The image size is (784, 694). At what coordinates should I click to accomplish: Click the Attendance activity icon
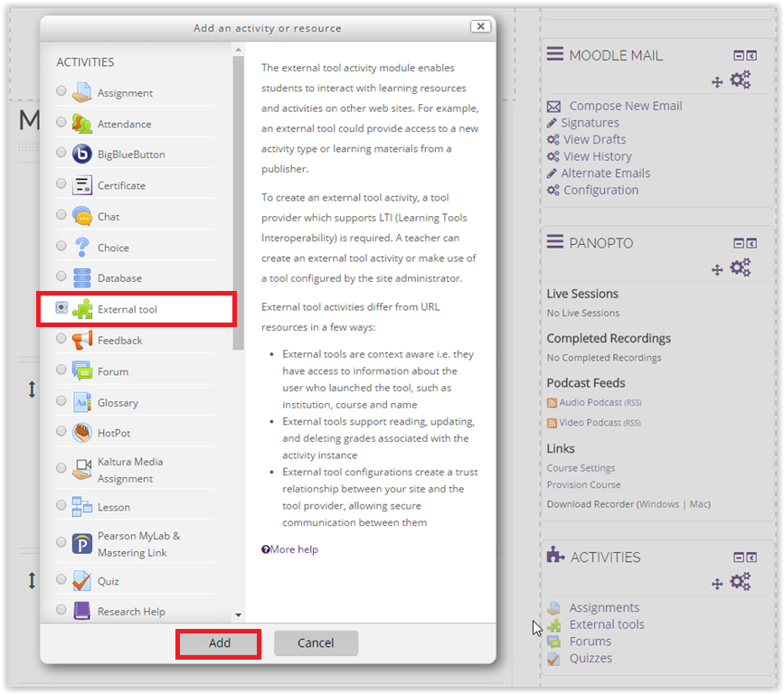tap(82, 124)
